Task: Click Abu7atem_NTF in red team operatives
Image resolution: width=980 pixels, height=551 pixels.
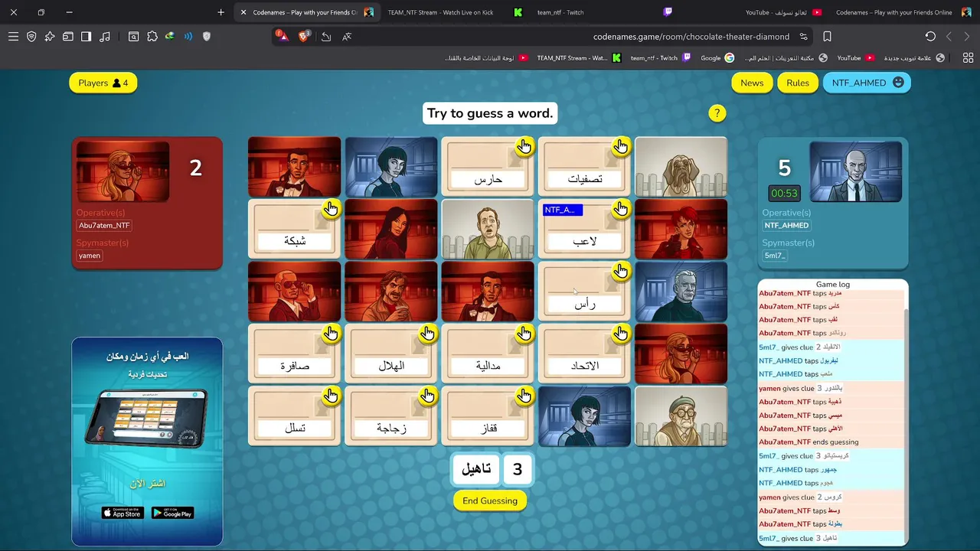Action: (105, 226)
